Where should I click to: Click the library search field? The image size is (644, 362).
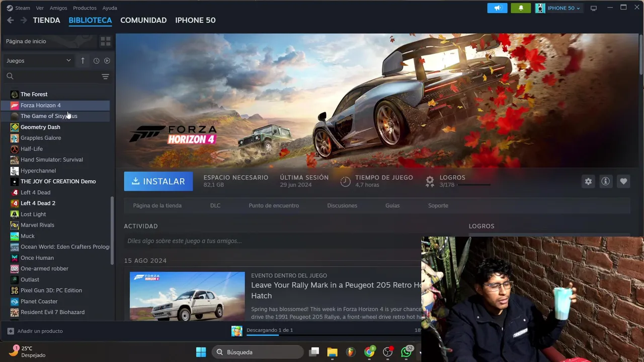53,76
